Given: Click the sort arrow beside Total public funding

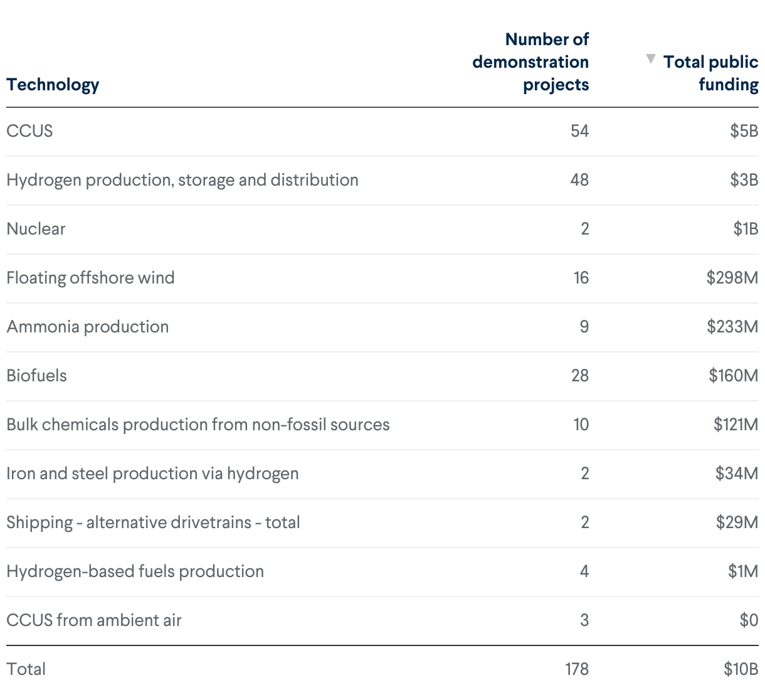Looking at the screenshot, I should coord(651,59).
